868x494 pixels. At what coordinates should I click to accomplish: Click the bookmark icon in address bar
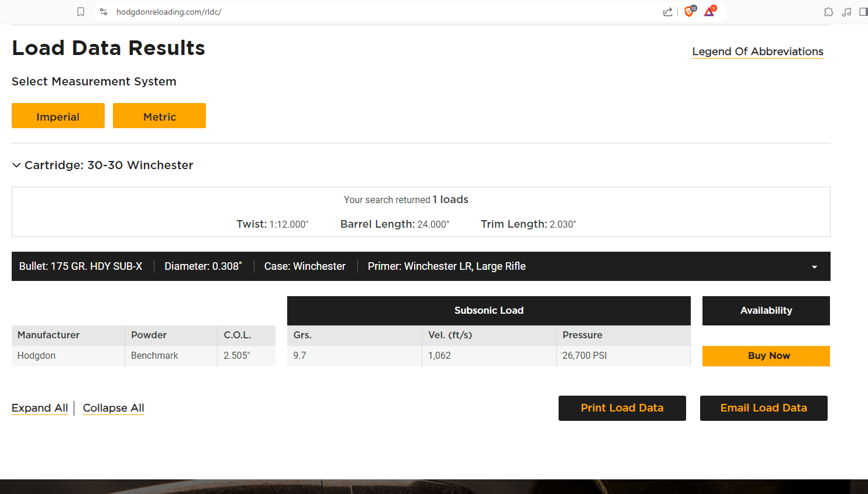(x=81, y=12)
